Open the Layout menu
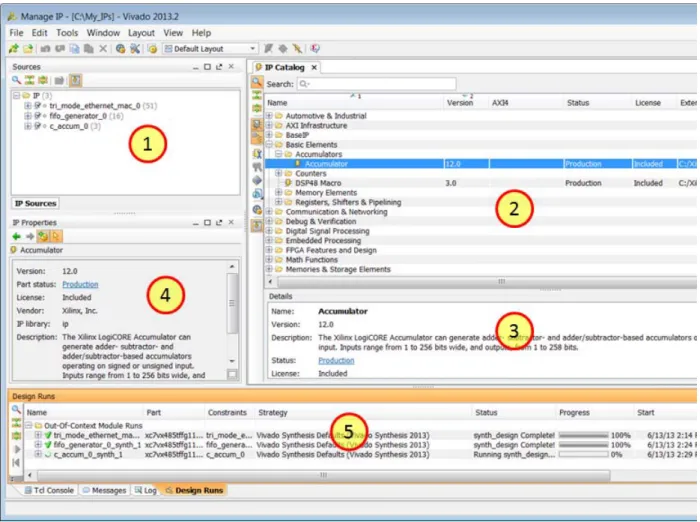This screenshot has height=522, width=700. pos(141,33)
